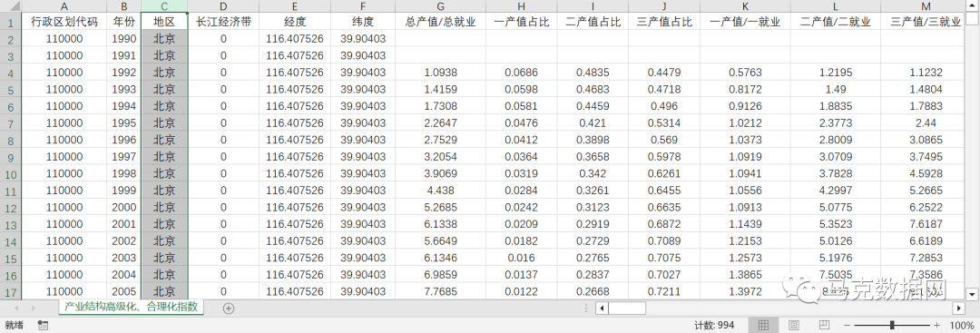Screen dimensions: 980x333
Task: Click the 100% zoom level button
Action: coord(961,326)
